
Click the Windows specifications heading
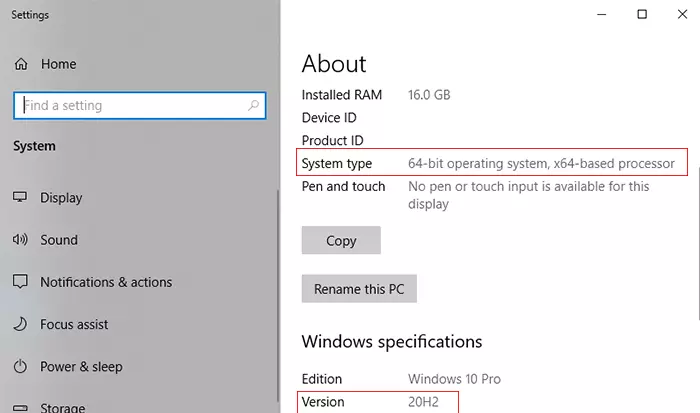point(392,342)
